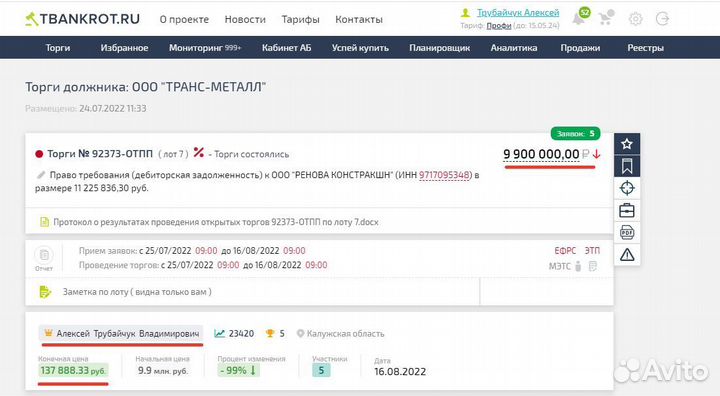Click starting price 9.9 млн. руб.
Image resolution: width=720 pixels, height=396 pixels.
click(163, 370)
